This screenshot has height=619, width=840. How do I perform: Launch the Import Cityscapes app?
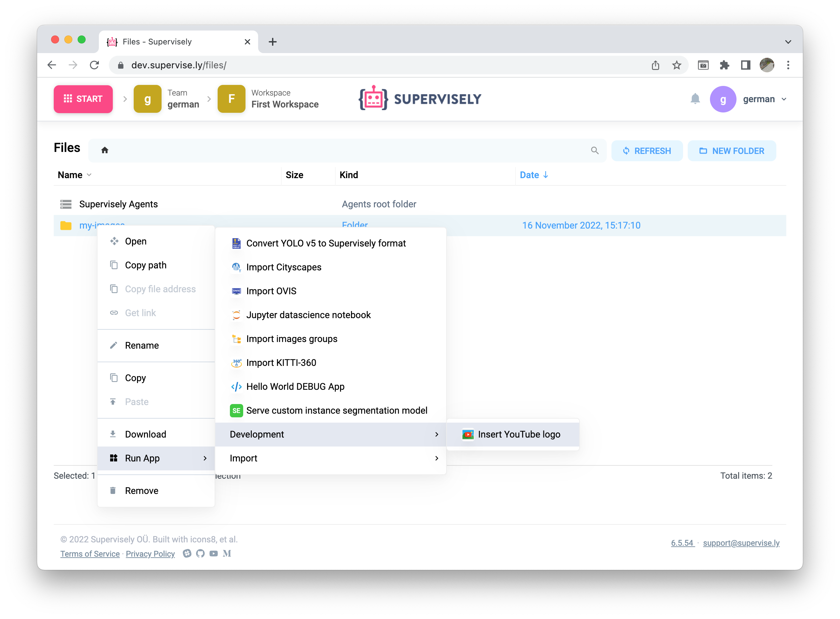pyautogui.click(x=284, y=267)
